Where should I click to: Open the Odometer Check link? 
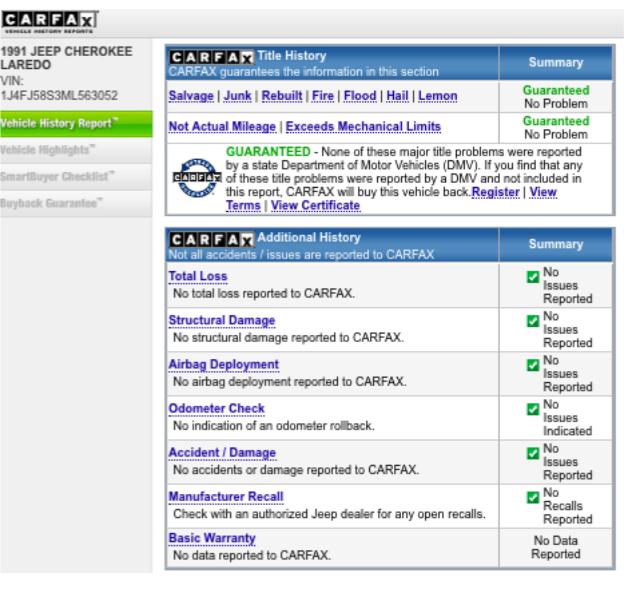click(216, 409)
